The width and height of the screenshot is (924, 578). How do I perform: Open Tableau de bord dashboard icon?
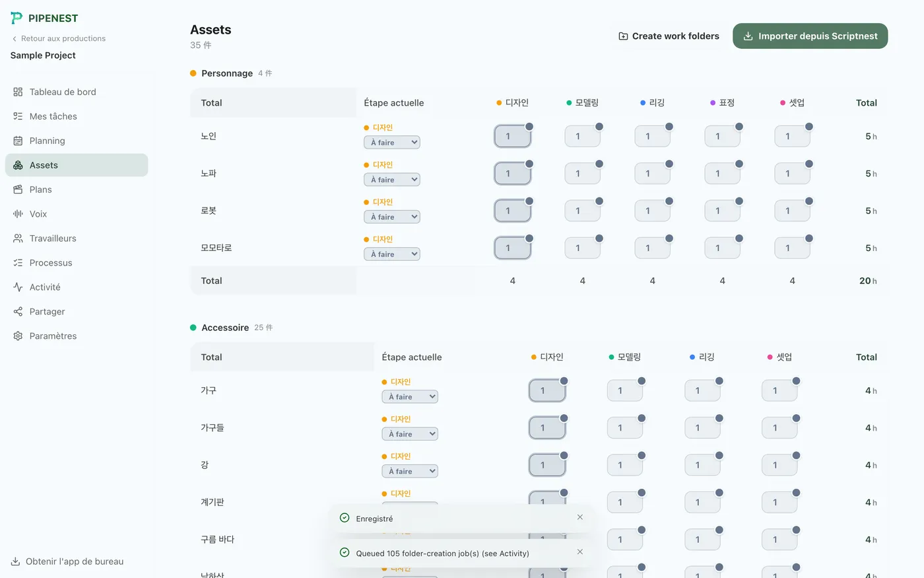[x=18, y=92]
